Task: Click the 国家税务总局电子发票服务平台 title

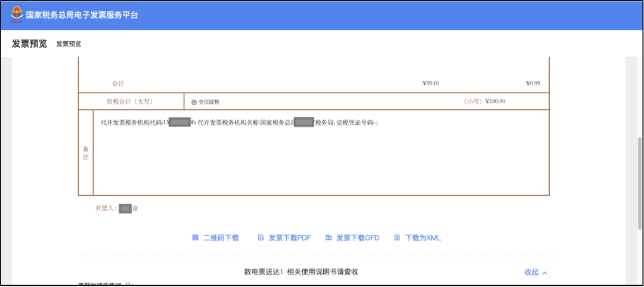Action: tap(82, 15)
